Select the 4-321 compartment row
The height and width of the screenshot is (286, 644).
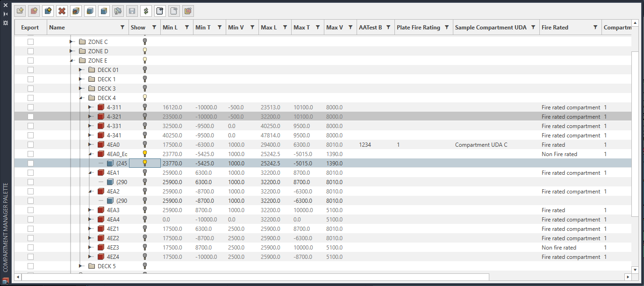pyautogui.click(x=322, y=116)
